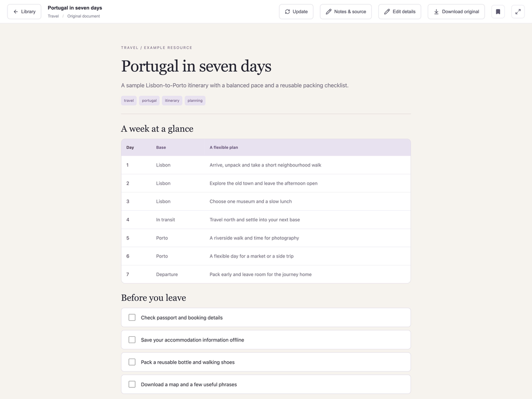Click the 'TRAVEL / EXAMPLE RESOURCE' label
Screen dimensions: 532x399
(156, 47)
